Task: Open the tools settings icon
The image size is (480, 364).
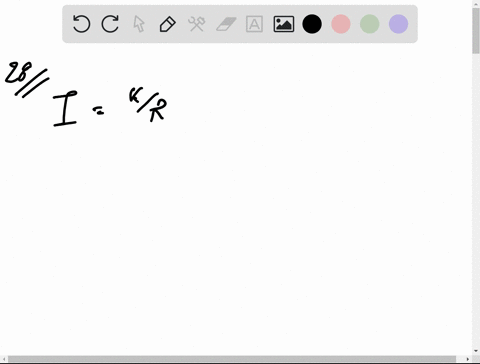Action: click(197, 24)
